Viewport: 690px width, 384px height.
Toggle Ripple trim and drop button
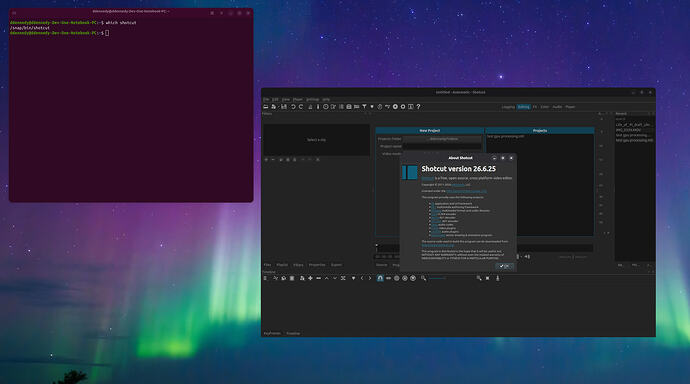click(x=396, y=278)
